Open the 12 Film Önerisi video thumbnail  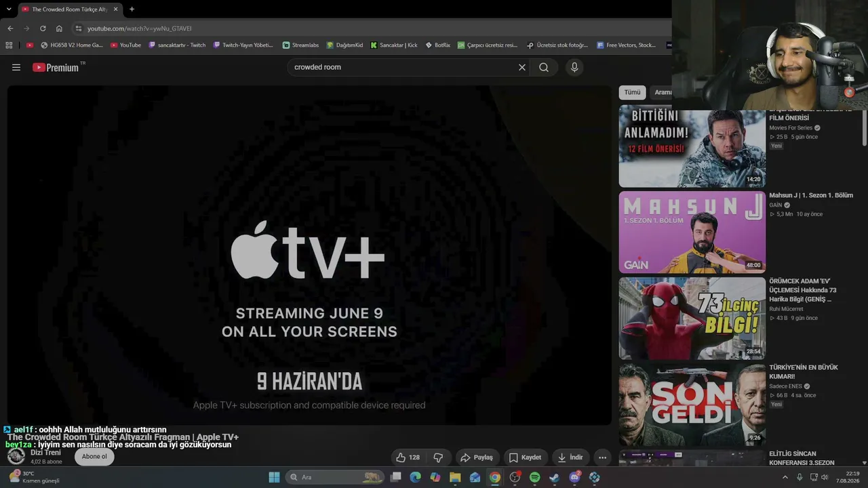click(x=692, y=146)
